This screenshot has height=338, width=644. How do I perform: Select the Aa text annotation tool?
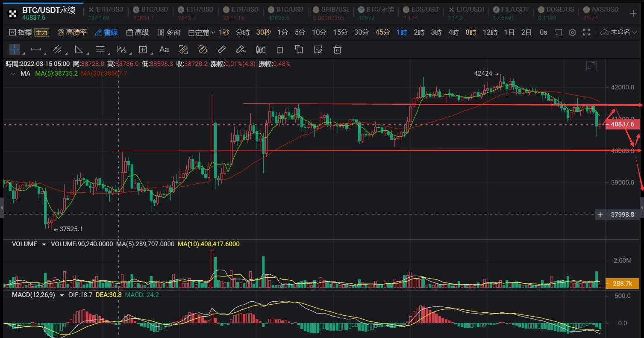click(164, 50)
